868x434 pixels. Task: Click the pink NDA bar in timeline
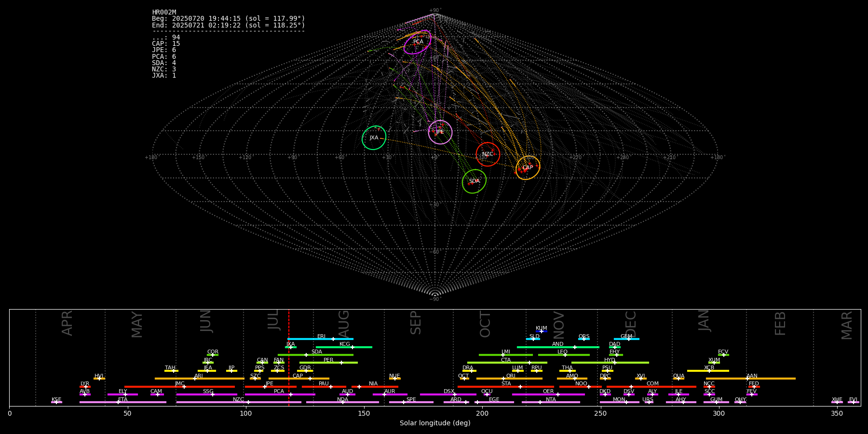(342, 402)
